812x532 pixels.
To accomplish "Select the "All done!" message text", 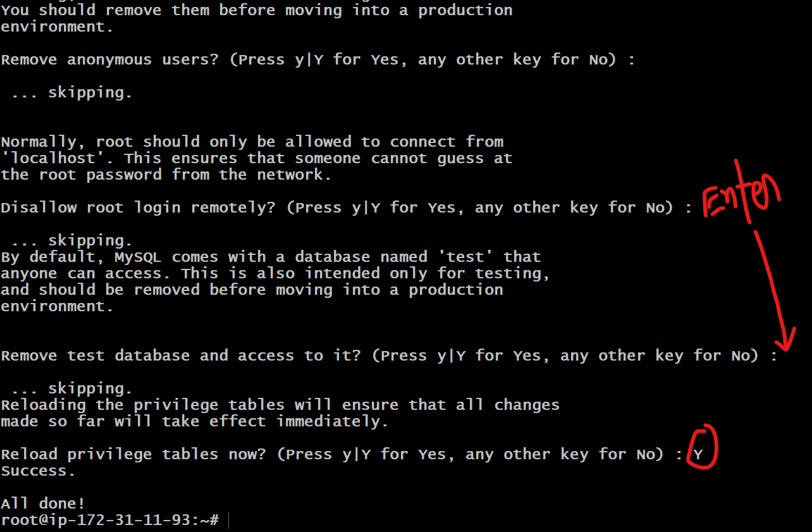I will tap(43, 504).
